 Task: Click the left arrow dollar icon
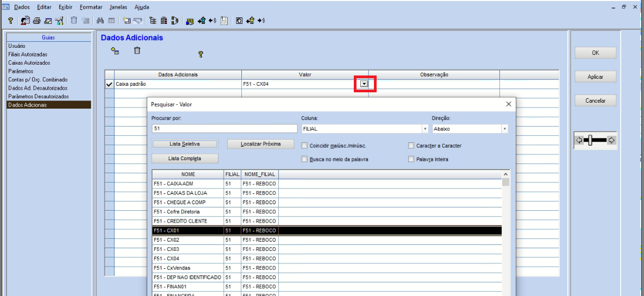pyautogui.click(x=212, y=21)
